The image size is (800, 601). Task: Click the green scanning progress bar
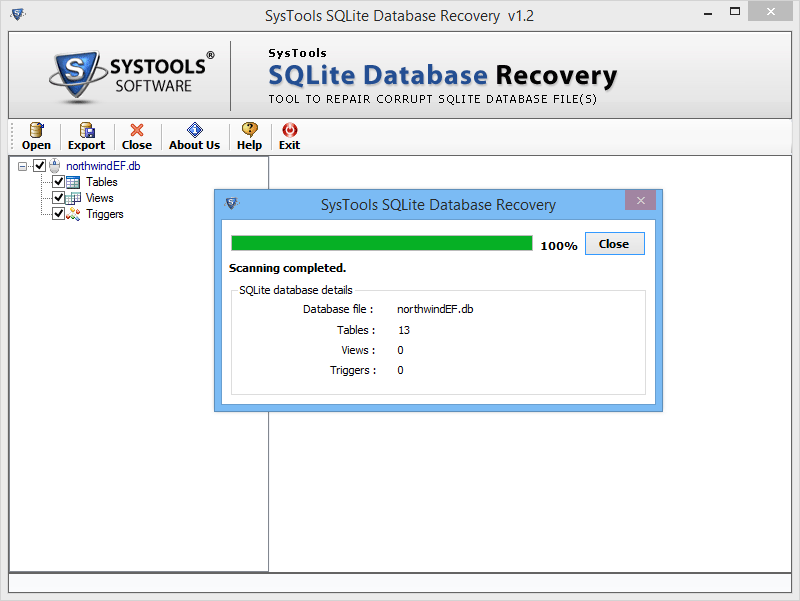[x=382, y=243]
